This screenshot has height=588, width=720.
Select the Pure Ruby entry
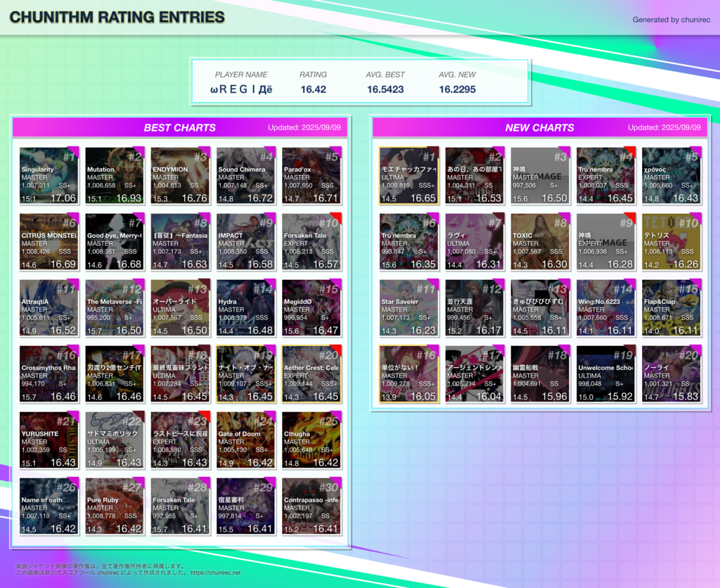pyautogui.click(x=115, y=506)
